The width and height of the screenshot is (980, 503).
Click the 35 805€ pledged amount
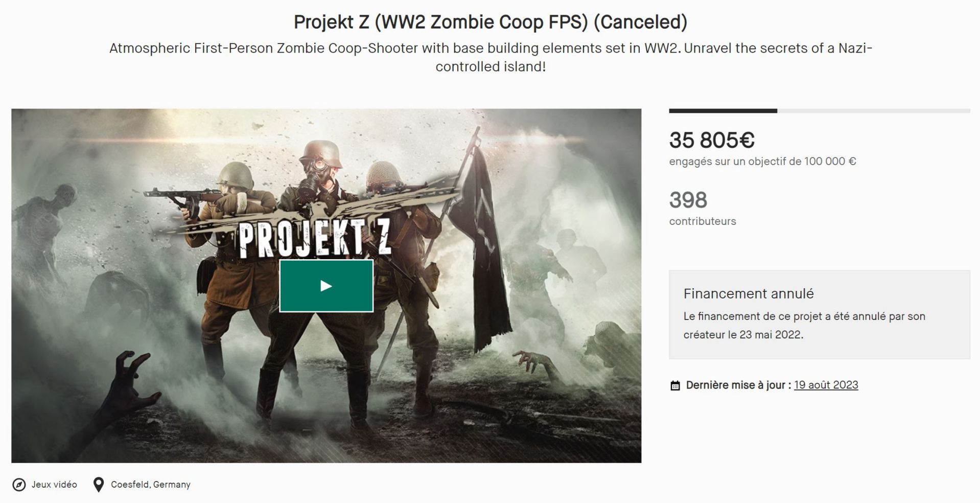[x=712, y=140]
